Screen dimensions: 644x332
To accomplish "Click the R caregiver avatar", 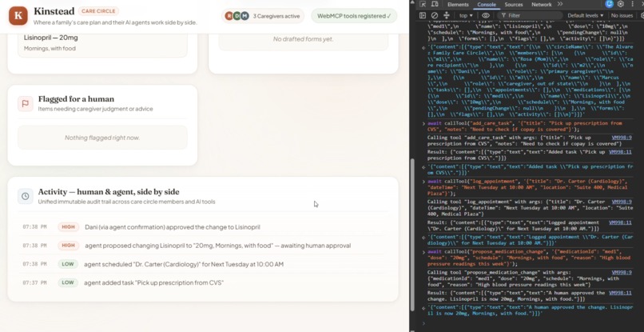I will 229,16.
